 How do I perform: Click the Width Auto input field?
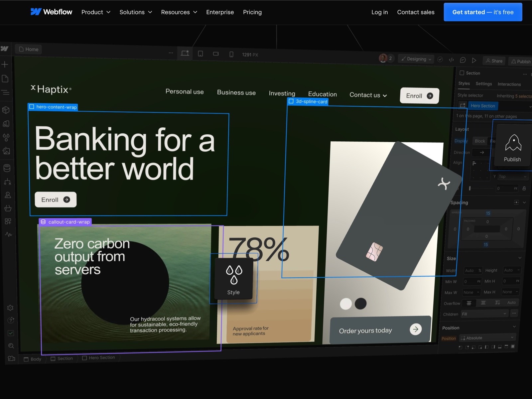[x=473, y=270]
